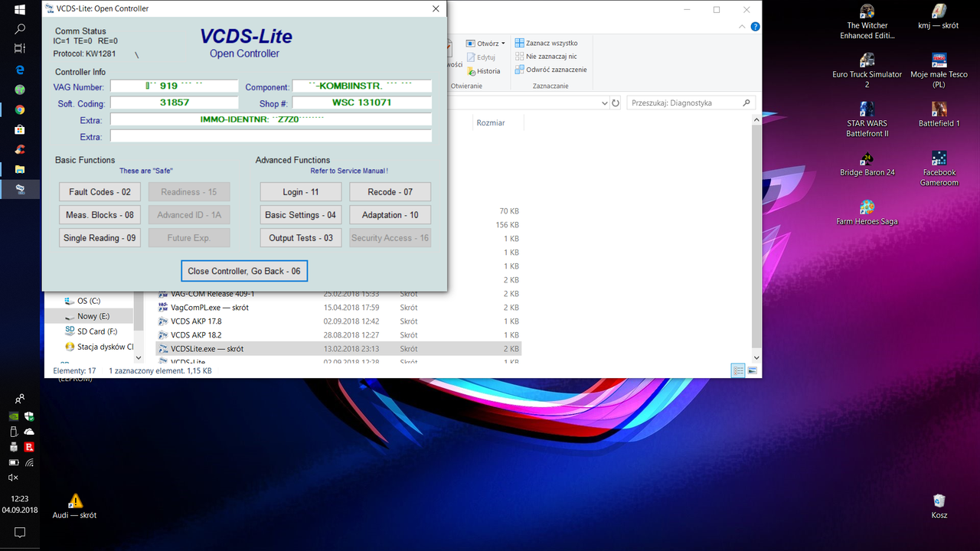The height and width of the screenshot is (551, 980).
Task: Select The Witcher Enhanced Edition desktop icon
Action: click(x=867, y=21)
